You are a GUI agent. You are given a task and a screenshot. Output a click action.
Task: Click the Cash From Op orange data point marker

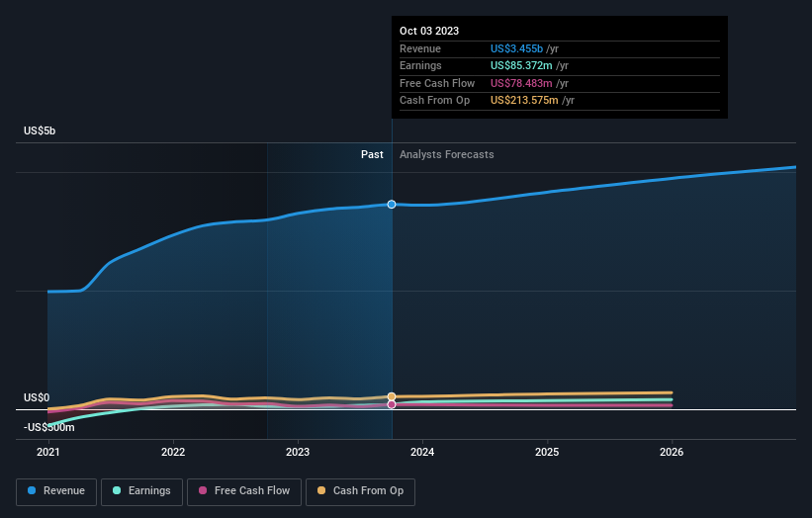point(392,397)
